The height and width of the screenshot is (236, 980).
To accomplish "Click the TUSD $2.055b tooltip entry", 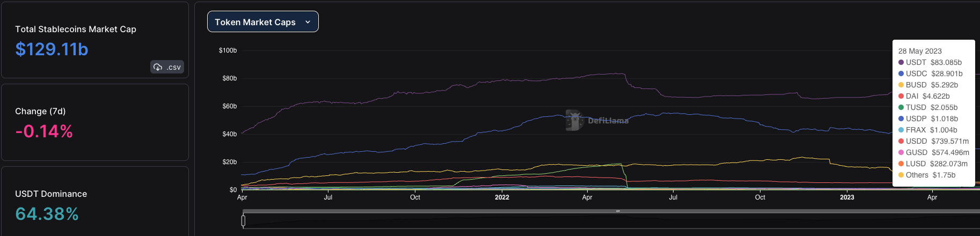I will [928, 107].
